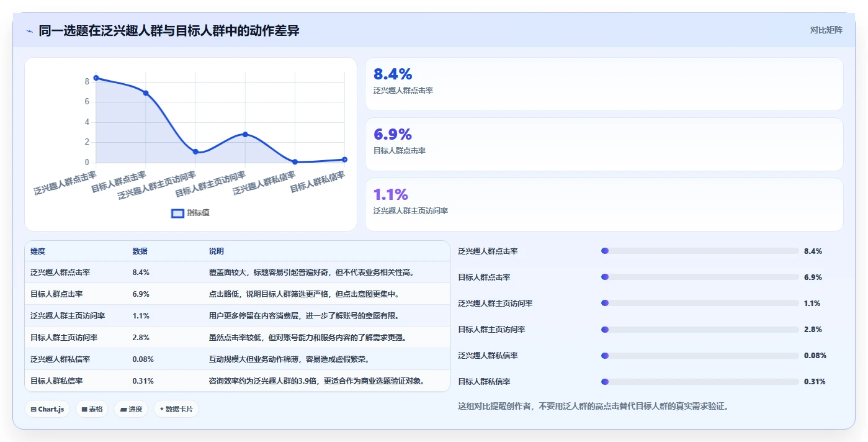Screen dimensions: 868x442
Task: Click the Chart.js chip icon
Action: [x=34, y=410]
